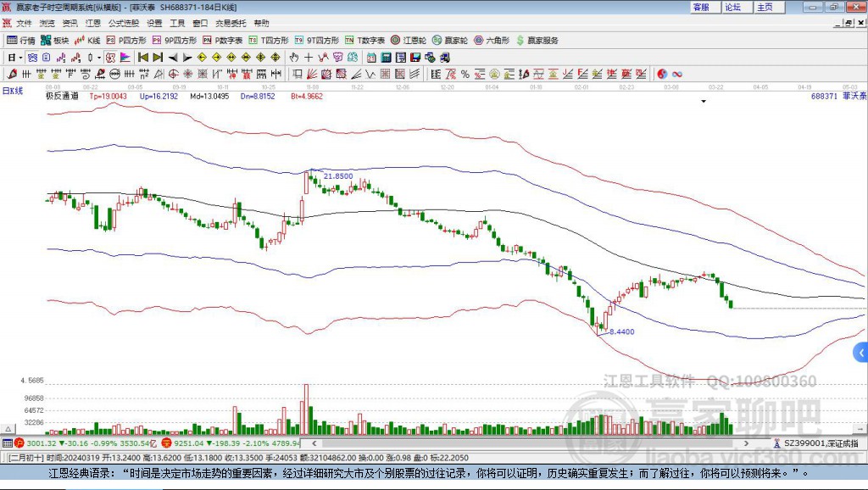
Task: Open the 江恩轮 Gann wheel
Action: click(409, 41)
